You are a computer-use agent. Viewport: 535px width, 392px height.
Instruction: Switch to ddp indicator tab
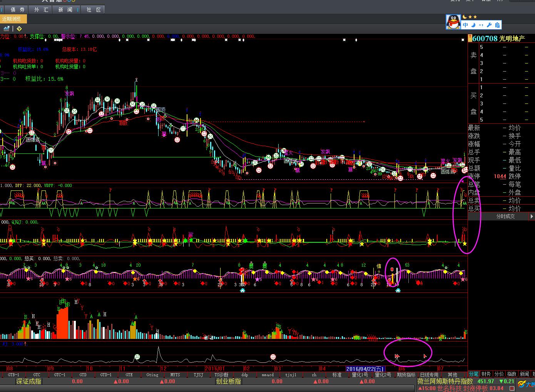coord(244,374)
